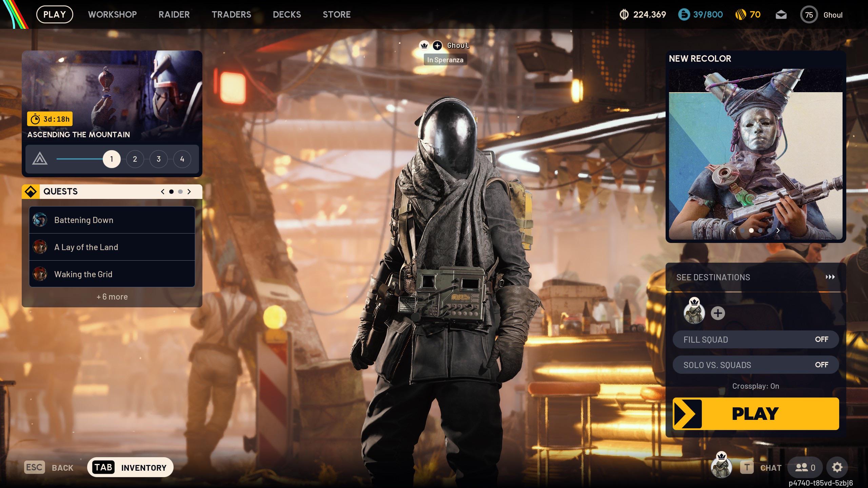Image resolution: width=868 pixels, height=488 pixels.
Task: Select stage 1 of Ascending the Mountain
Action: tap(112, 159)
